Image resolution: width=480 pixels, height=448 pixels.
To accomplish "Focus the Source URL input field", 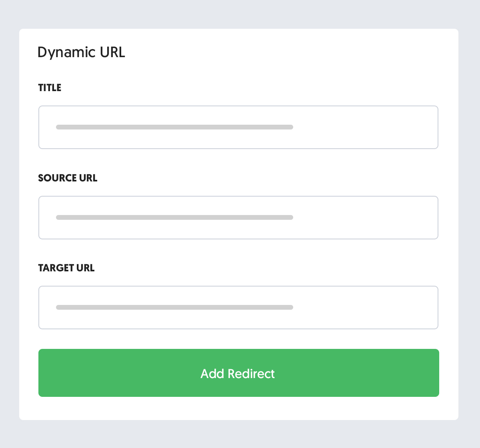I will click(238, 217).
